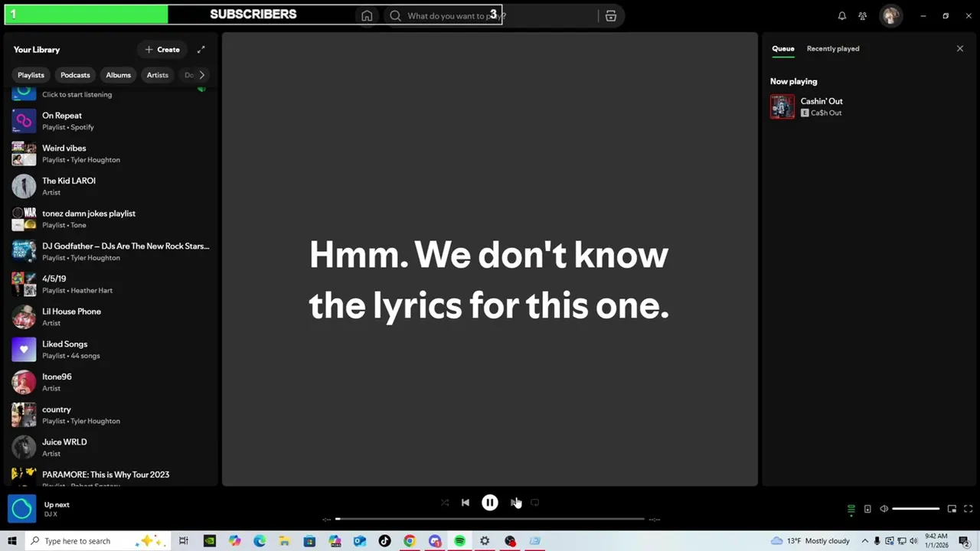Viewport: 980px width, 551px height.
Task: Filter the library by Artists
Action: [157, 75]
